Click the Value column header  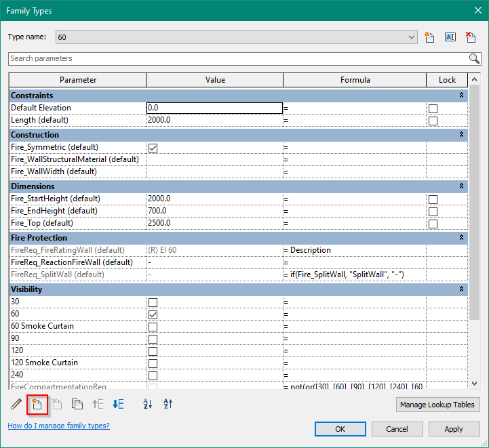215,80
